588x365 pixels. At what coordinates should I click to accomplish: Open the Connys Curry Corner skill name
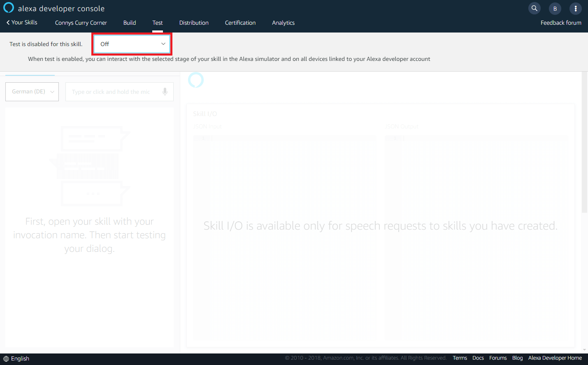[x=81, y=23]
